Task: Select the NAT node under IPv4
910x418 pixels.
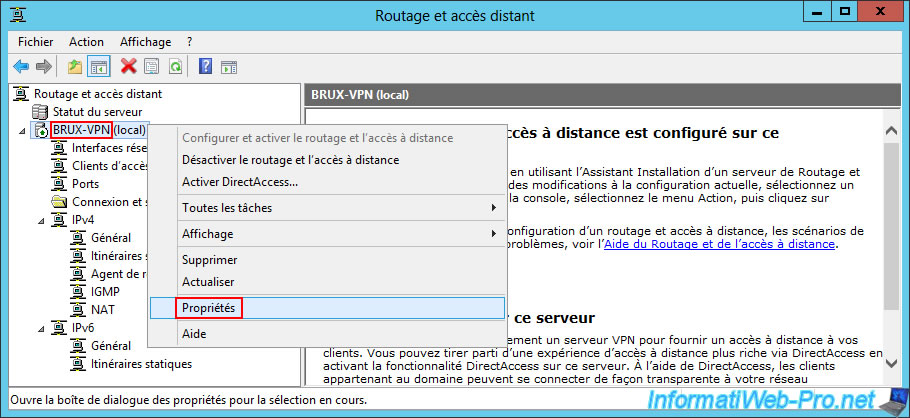Action: coord(102,310)
